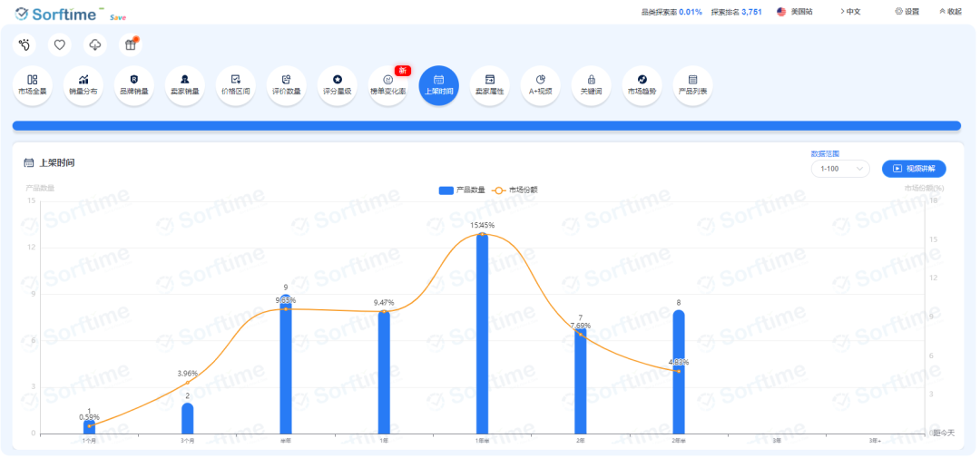Open 设置 settings

pos(906,11)
